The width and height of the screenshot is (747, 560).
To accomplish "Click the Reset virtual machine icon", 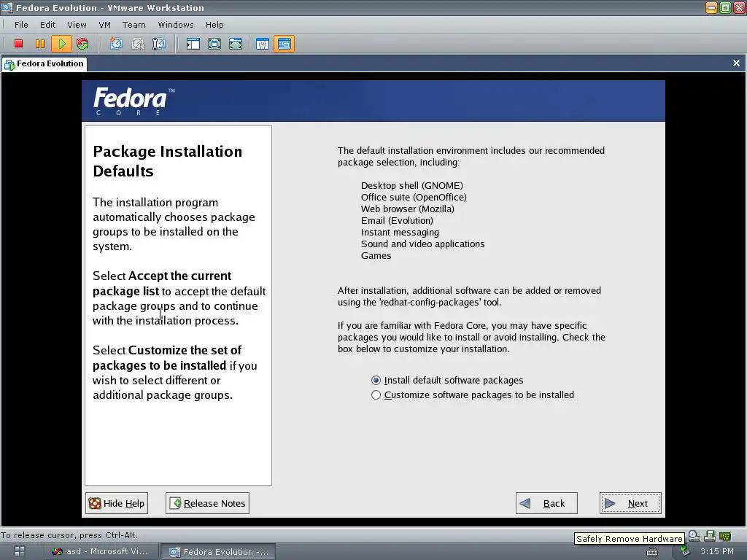I will tap(82, 44).
